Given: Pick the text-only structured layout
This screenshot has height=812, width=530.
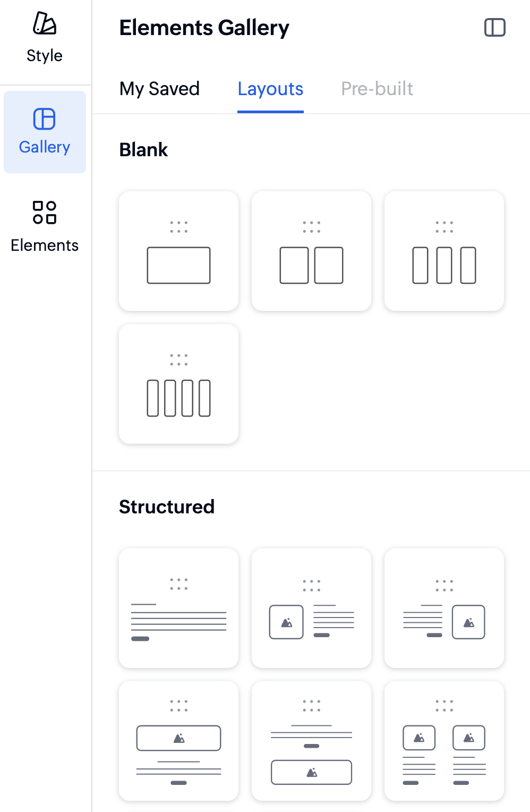Looking at the screenshot, I should click(178, 608).
